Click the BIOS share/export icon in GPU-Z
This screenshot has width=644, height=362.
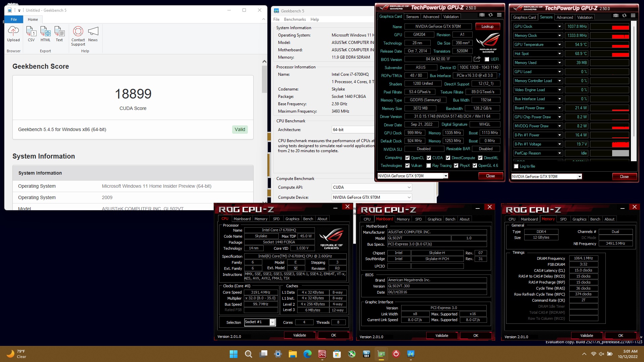[477, 59]
